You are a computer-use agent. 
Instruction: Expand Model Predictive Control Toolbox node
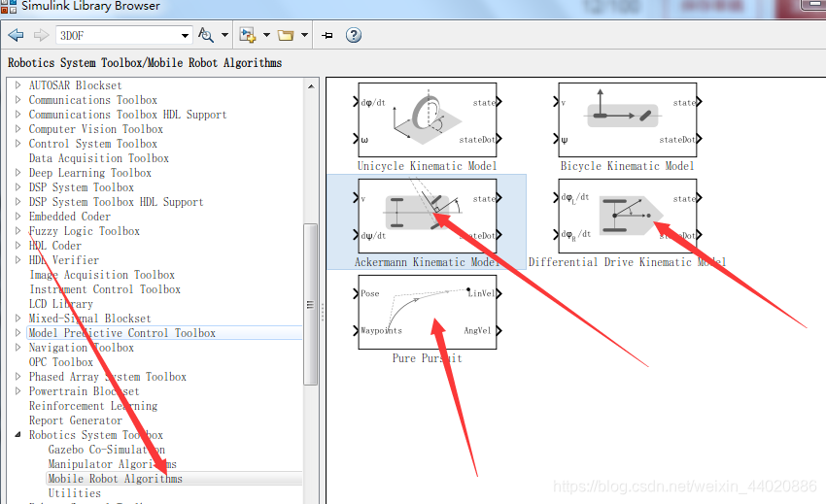(17, 333)
